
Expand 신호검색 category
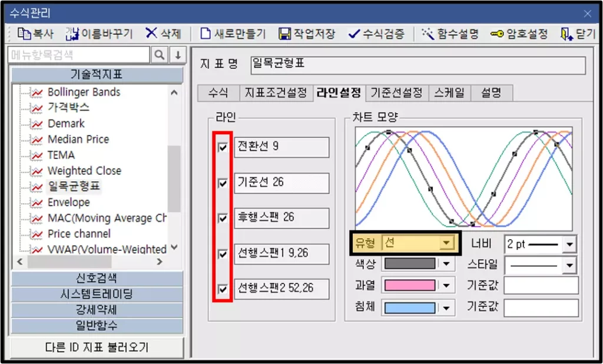(97, 278)
